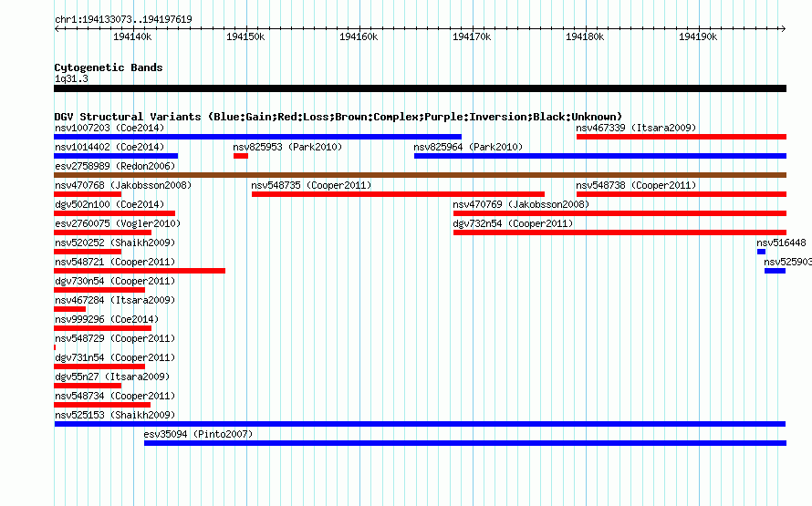Open variant dgv731n54 (Cooper2011)
Viewport: 812px width, 506px height.
115,357
